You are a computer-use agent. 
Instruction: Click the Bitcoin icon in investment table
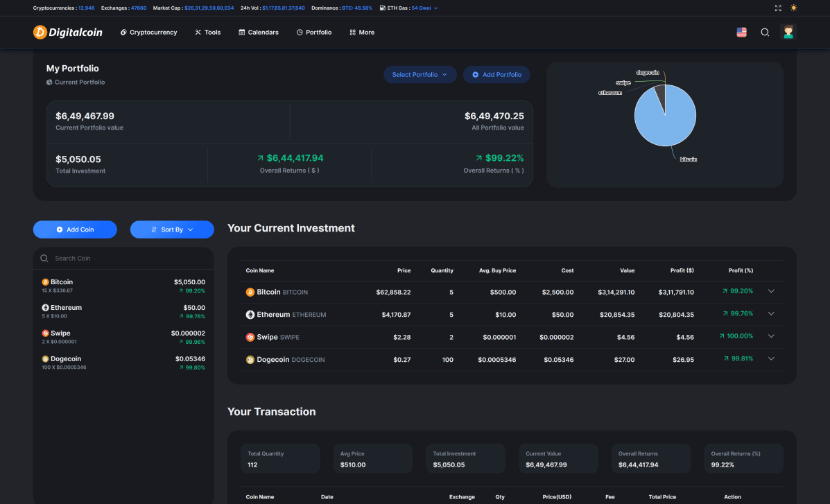(x=250, y=293)
